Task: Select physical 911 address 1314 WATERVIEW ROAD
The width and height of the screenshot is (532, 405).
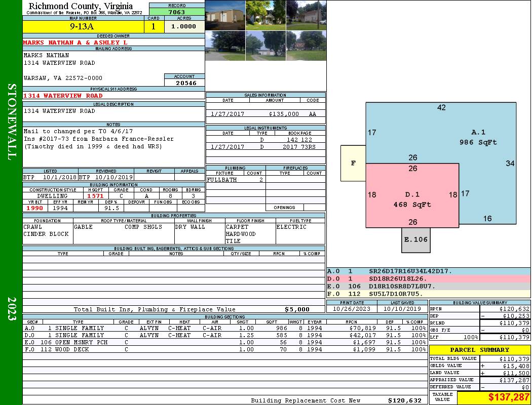Action: pyautogui.click(x=63, y=96)
